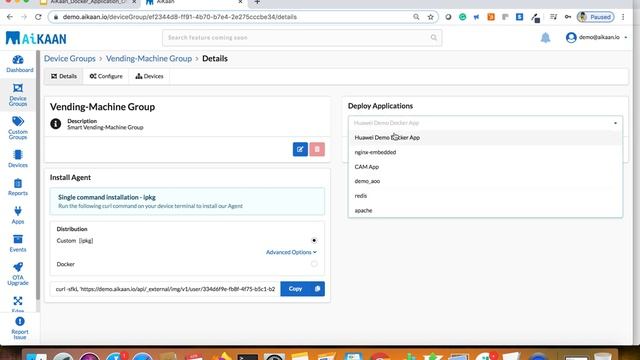This screenshot has height=360, width=640.
Task: Expand Advanced Options
Action: tap(291, 252)
